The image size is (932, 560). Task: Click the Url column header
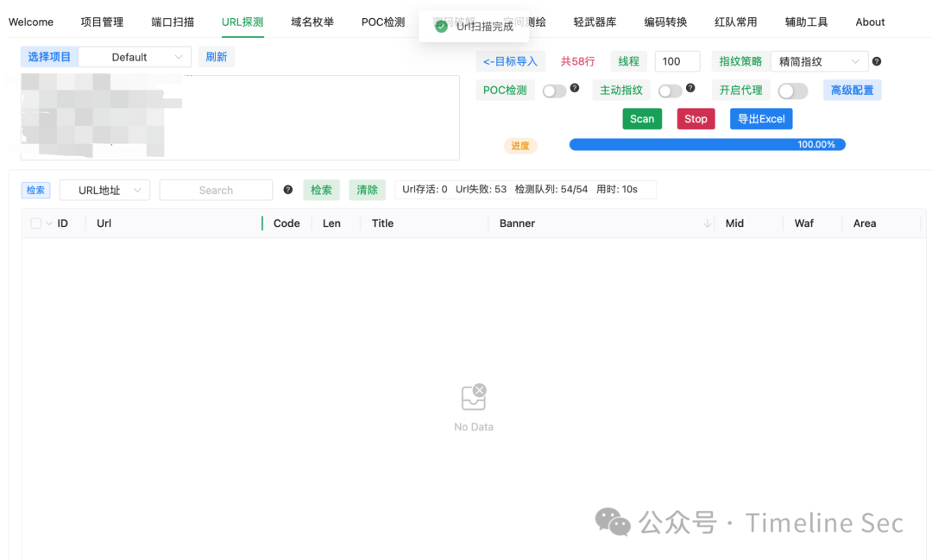click(104, 223)
